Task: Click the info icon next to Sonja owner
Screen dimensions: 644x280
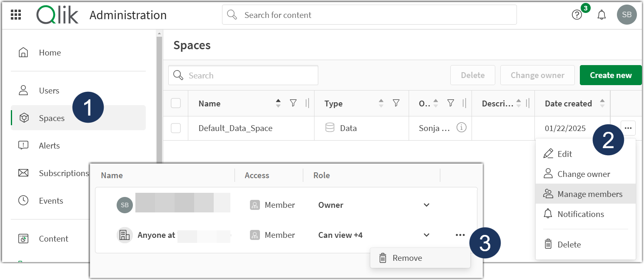Action: (x=461, y=128)
